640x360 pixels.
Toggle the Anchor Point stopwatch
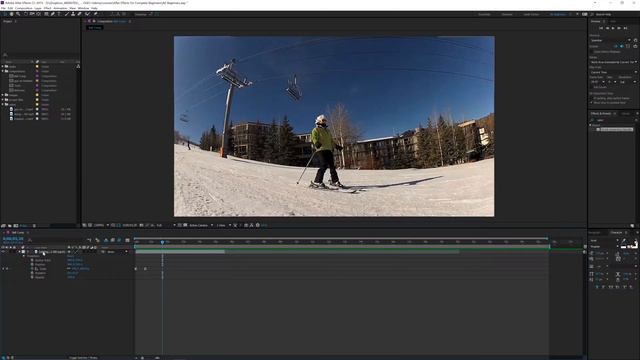tap(32, 260)
